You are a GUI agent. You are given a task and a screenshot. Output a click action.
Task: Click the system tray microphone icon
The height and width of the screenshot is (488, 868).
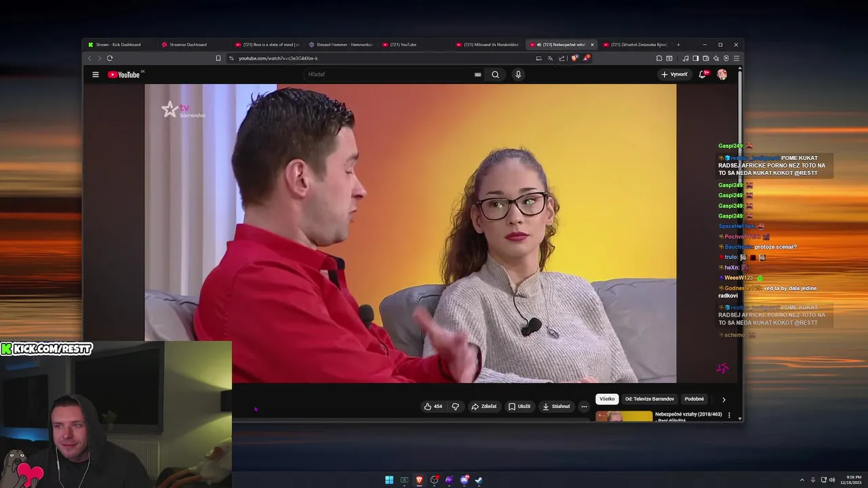(x=813, y=480)
